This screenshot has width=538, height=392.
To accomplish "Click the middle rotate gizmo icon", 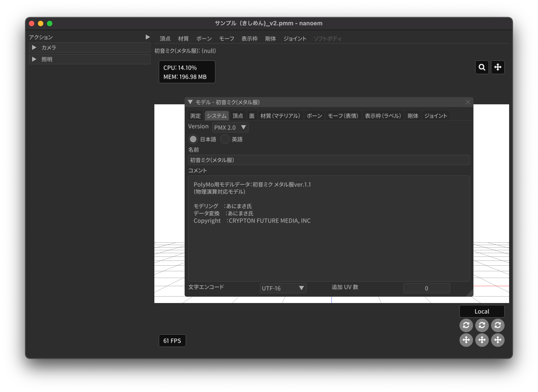I will [x=482, y=325].
